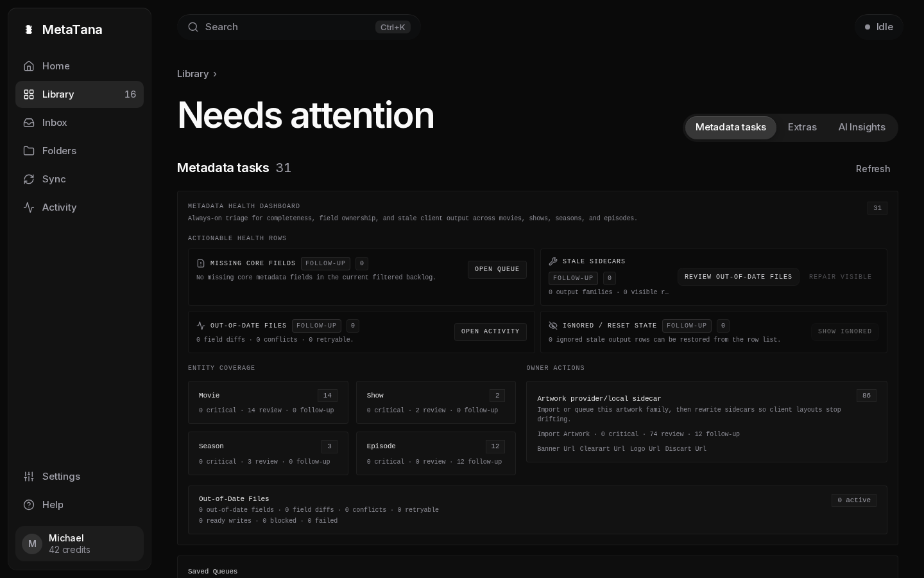Click the MetaTana logo icon
The height and width of the screenshot is (578, 924).
(x=28, y=30)
